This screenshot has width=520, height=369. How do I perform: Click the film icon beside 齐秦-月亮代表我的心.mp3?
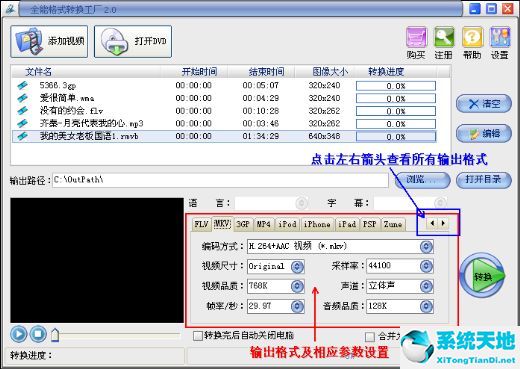point(22,123)
